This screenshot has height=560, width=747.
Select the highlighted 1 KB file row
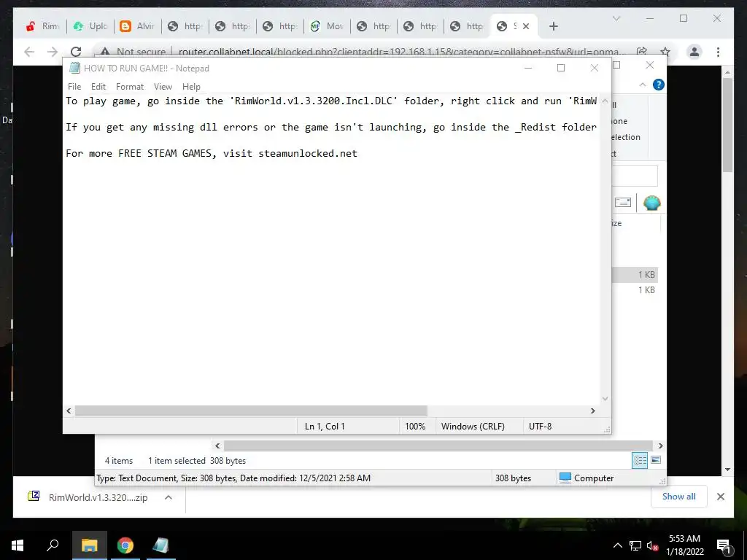(635, 275)
